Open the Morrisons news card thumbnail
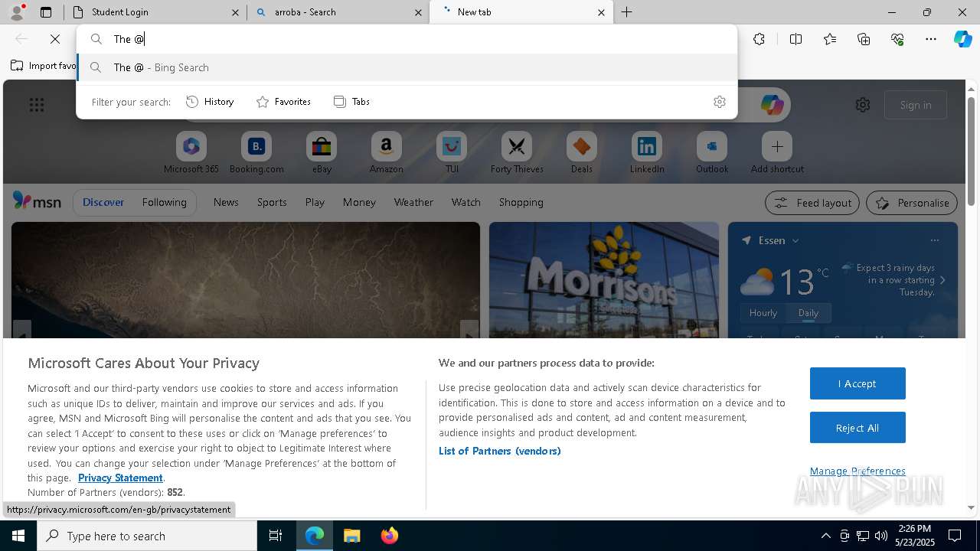The height and width of the screenshot is (551, 980). point(604,280)
